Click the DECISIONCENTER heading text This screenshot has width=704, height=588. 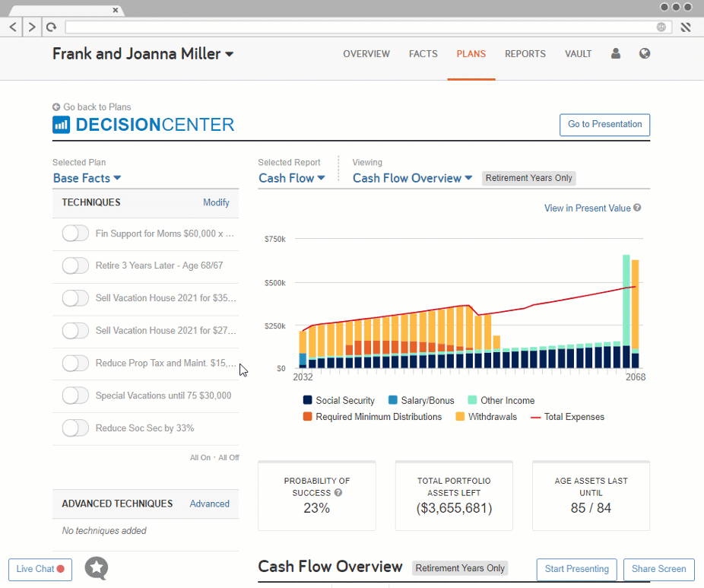click(x=155, y=125)
